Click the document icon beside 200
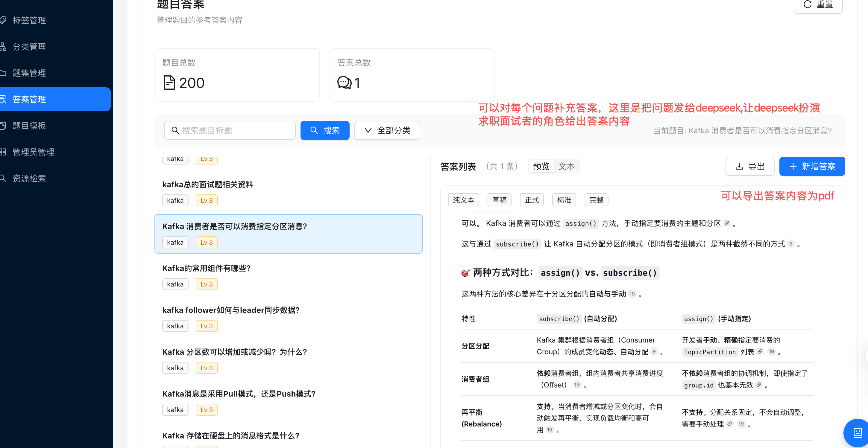 [169, 83]
